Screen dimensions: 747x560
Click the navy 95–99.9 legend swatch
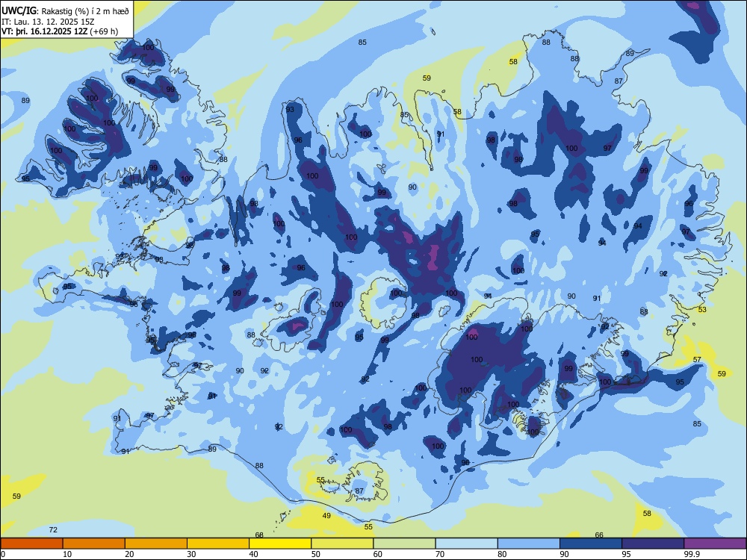click(x=653, y=544)
